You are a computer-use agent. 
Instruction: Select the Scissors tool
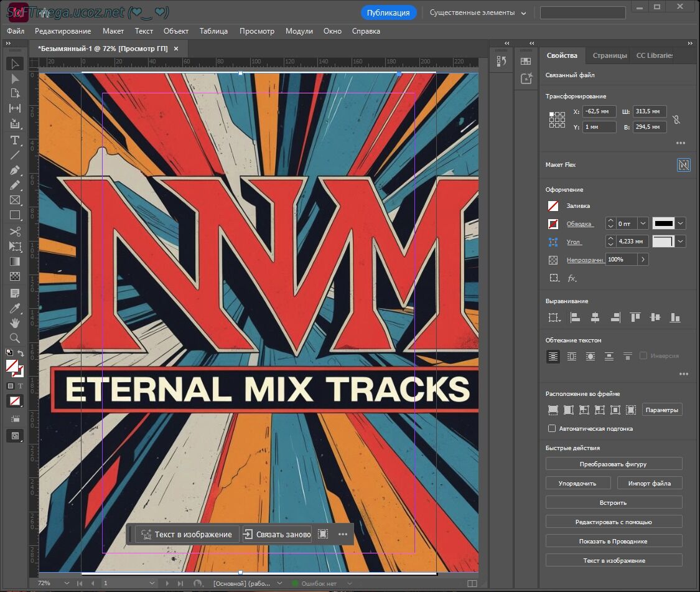pyautogui.click(x=15, y=232)
